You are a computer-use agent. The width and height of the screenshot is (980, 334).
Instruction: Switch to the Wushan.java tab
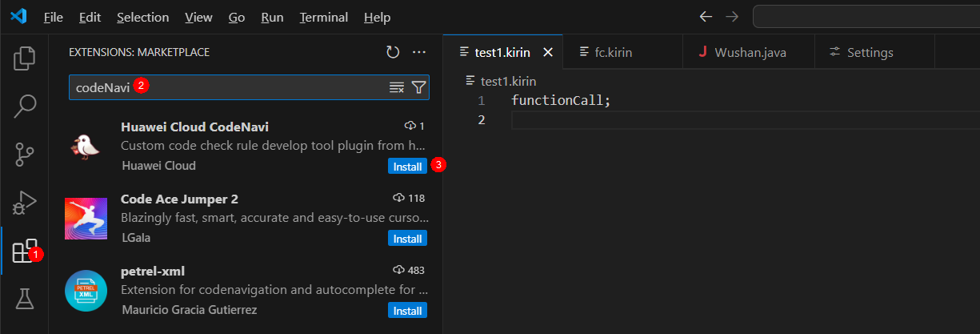[750, 52]
